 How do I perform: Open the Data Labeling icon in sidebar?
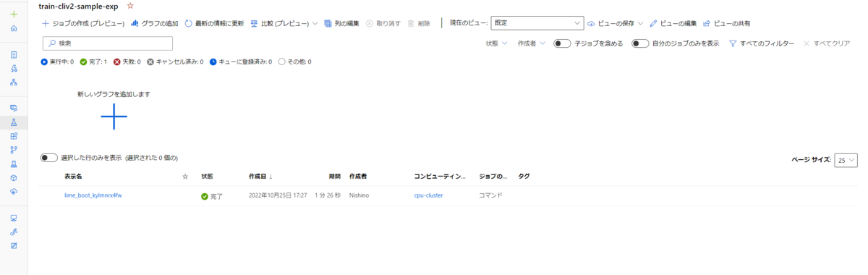click(x=14, y=245)
